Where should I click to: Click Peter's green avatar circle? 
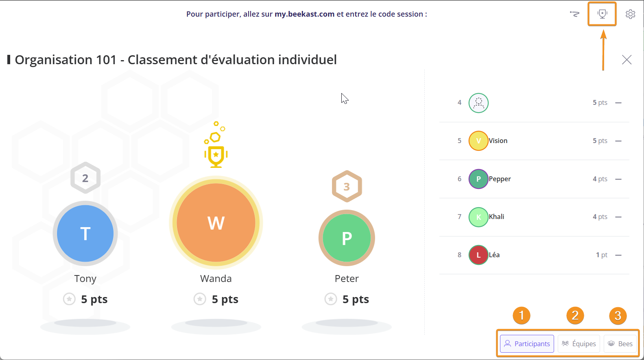(x=347, y=238)
